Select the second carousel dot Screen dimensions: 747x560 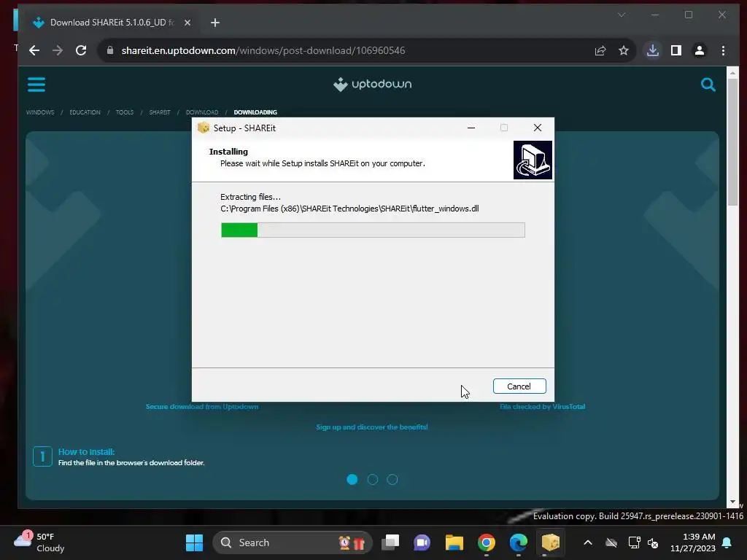(373, 480)
